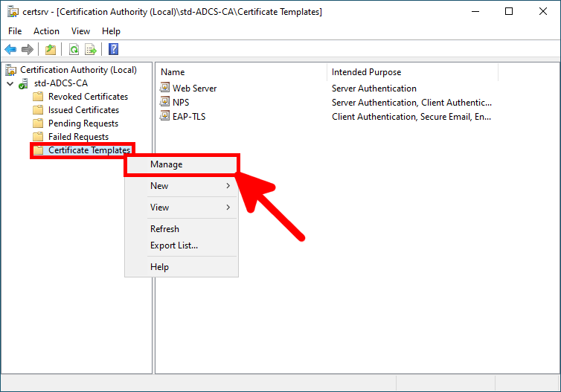Select the std-ADCS-CA tree label
Viewport: 561px width, 392px height.
pyautogui.click(x=61, y=83)
